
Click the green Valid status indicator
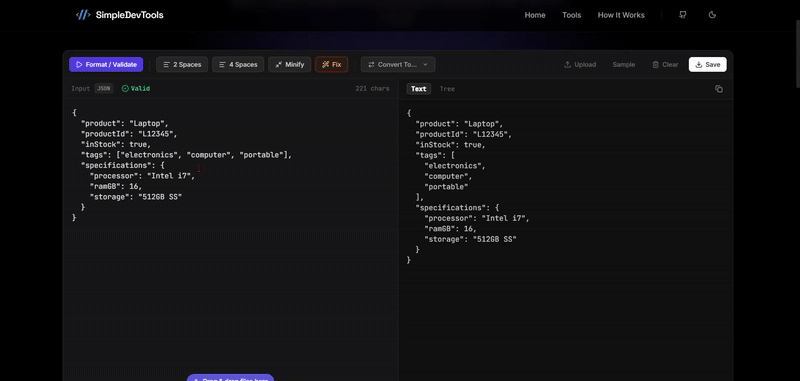(136, 88)
